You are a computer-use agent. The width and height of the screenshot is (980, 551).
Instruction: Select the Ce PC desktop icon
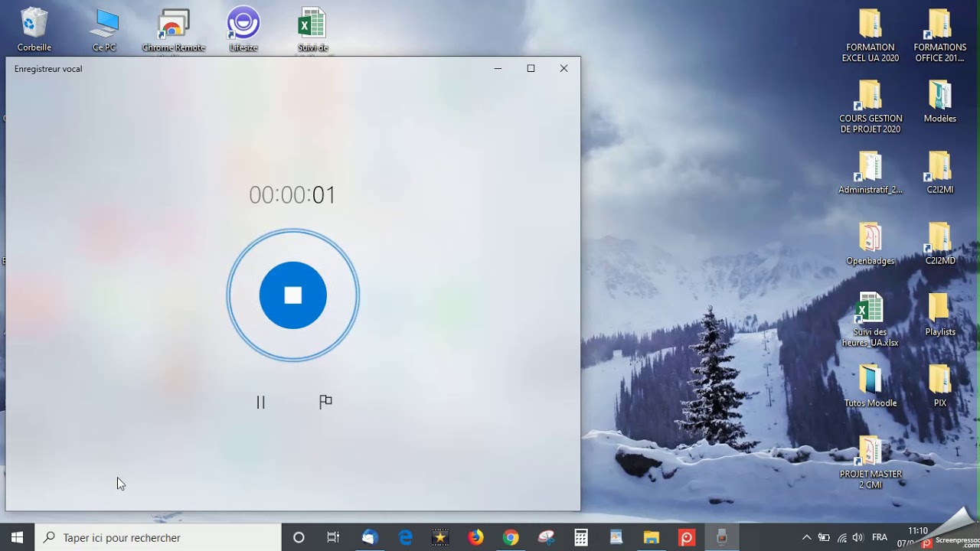pyautogui.click(x=104, y=30)
